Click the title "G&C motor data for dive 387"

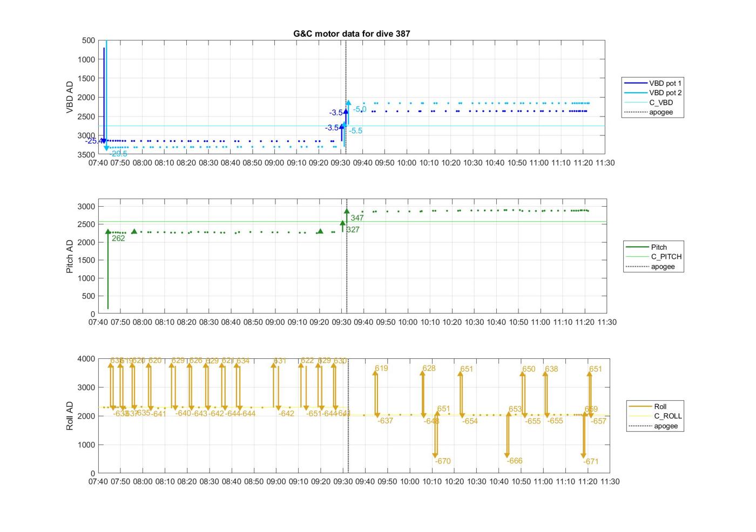[x=352, y=33]
